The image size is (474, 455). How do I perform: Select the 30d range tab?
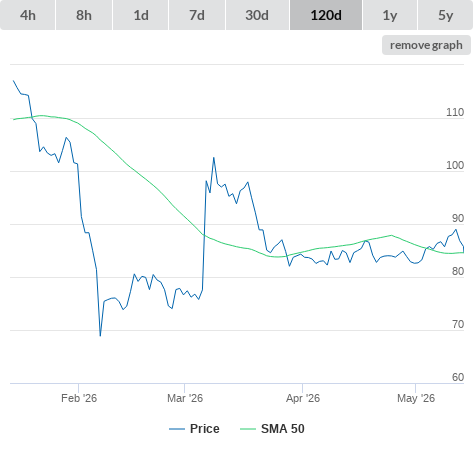257,15
